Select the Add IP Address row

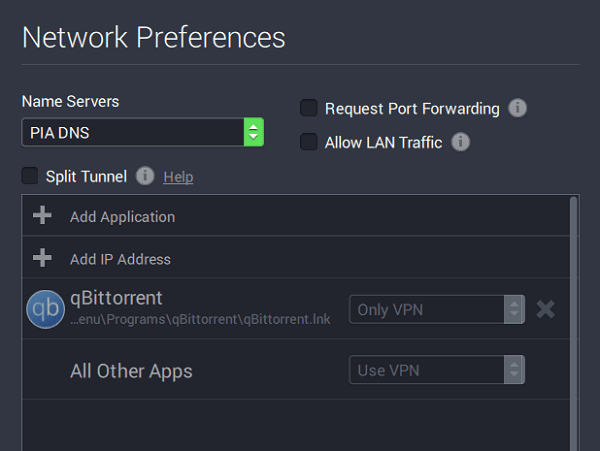click(x=296, y=257)
